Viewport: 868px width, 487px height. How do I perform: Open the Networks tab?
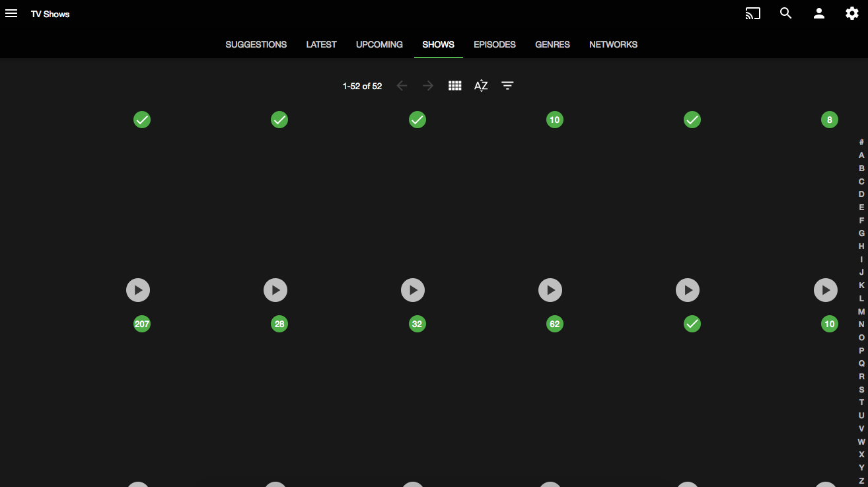pyautogui.click(x=613, y=44)
